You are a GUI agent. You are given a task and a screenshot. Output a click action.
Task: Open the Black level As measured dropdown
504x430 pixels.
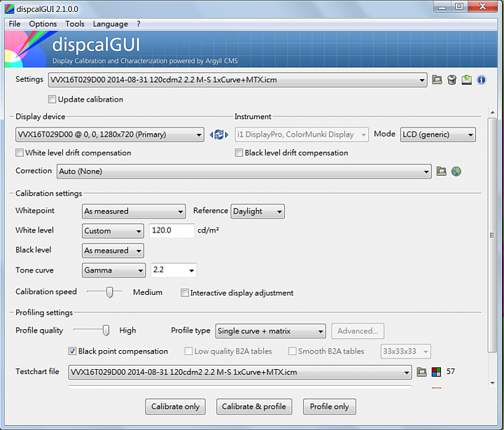(x=113, y=251)
